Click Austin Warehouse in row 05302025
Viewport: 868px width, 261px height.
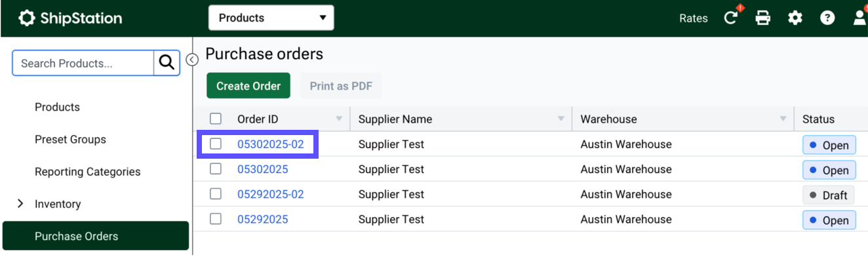tap(626, 169)
